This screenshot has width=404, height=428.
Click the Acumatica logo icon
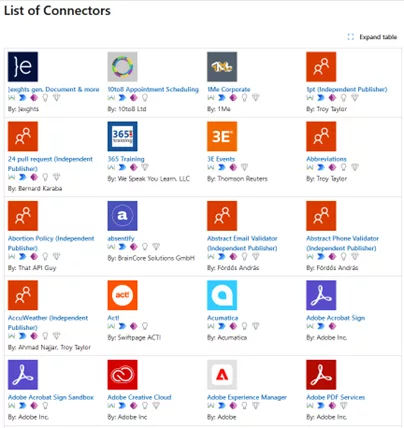pyautogui.click(x=222, y=295)
